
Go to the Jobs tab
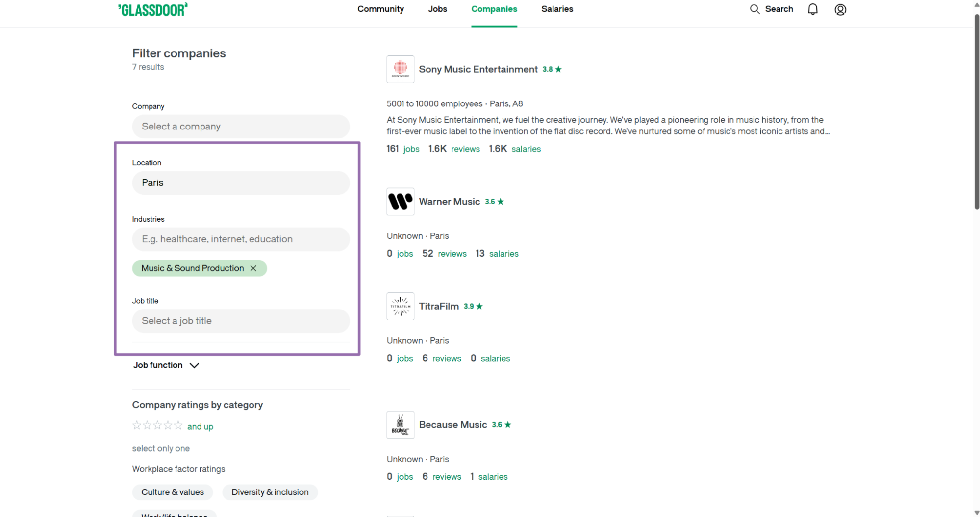(437, 9)
